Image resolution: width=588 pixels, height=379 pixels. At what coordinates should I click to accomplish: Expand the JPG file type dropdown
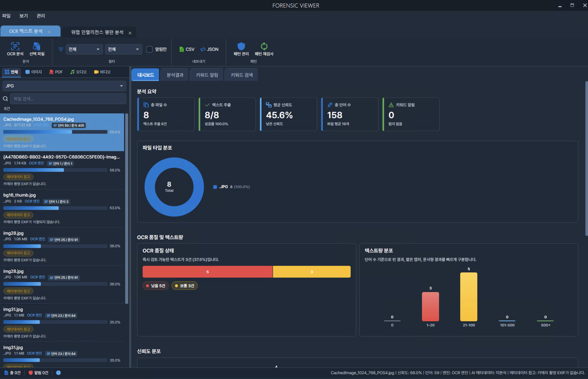[64, 86]
